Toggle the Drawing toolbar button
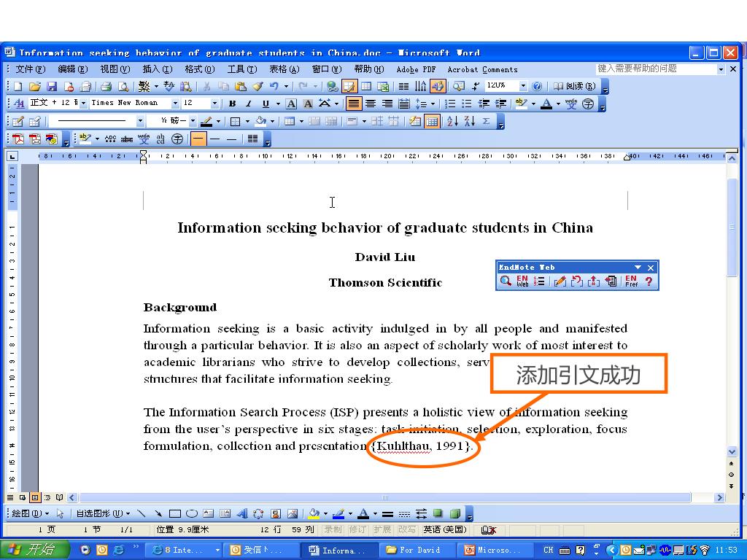This screenshot has width=747, height=560. pyautogui.click(x=437, y=86)
